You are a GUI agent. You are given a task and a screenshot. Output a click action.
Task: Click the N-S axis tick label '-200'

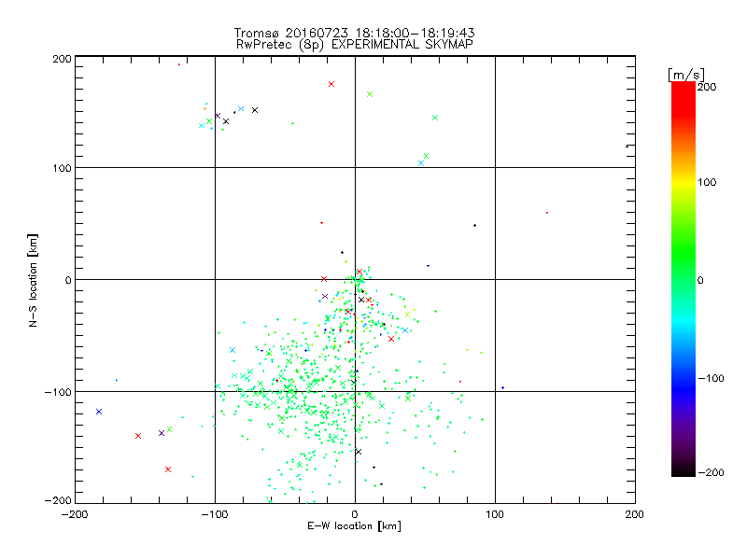(x=58, y=500)
